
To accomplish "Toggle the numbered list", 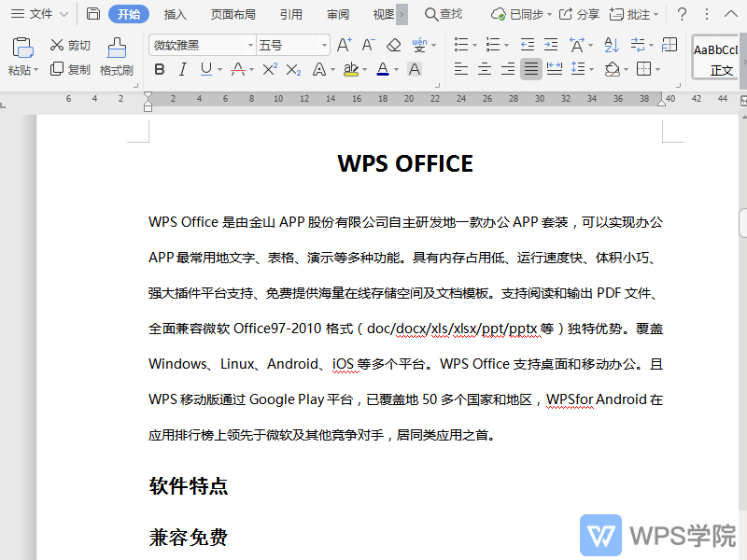I will click(x=493, y=44).
